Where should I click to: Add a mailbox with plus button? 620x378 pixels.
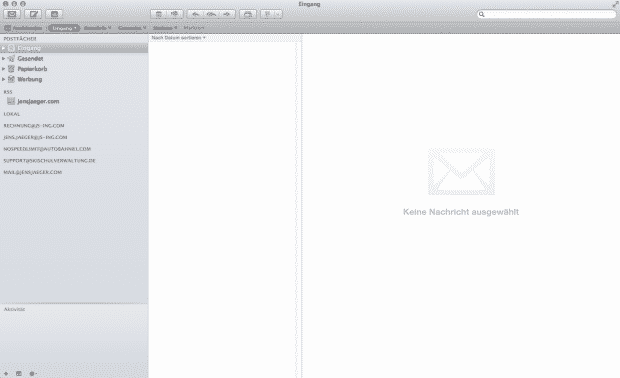(6, 374)
